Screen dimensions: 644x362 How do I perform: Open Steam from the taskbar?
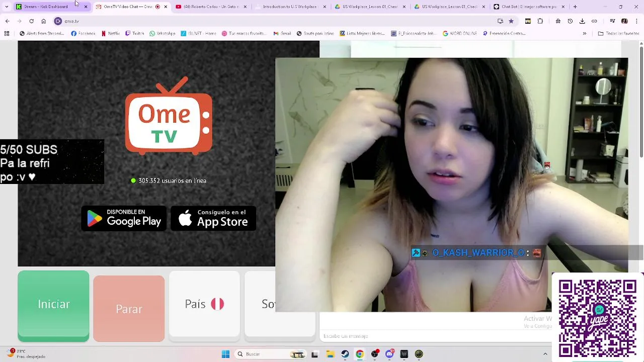(x=345, y=354)
